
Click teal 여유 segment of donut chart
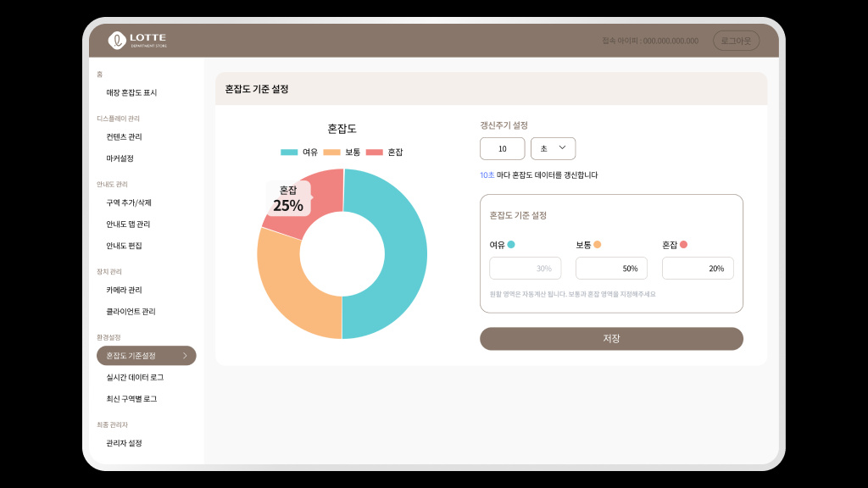pos(404,254)
